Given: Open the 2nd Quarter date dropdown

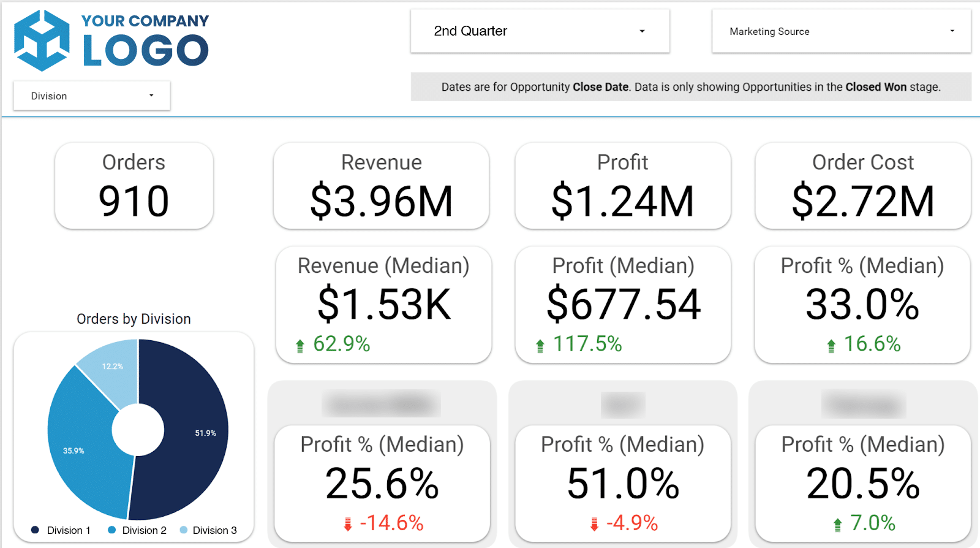Looking at the screenshot, I should tap(540, 31).
